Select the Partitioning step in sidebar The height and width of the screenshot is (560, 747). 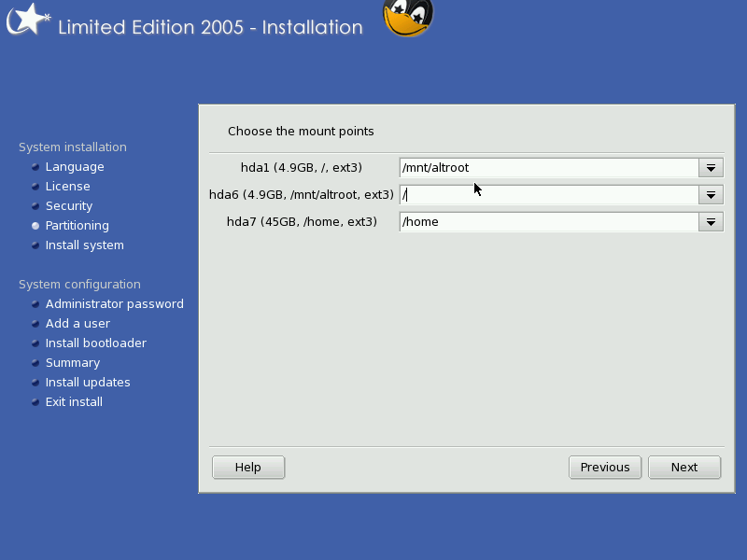click(78, 225)
